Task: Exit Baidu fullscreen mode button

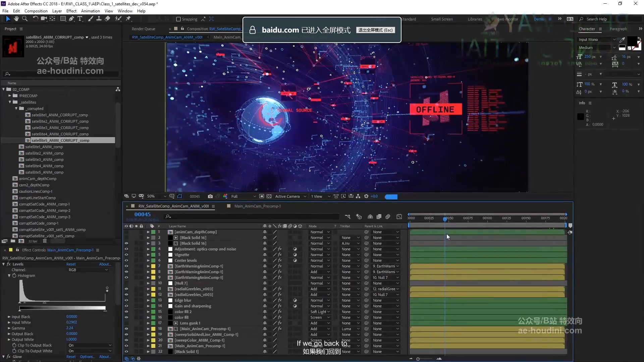Action: (x=375, y=30)
